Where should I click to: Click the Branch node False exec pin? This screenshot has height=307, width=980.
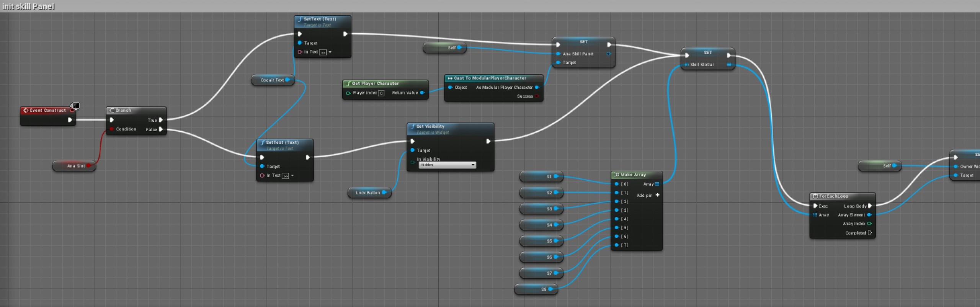[x=161, y=129]
